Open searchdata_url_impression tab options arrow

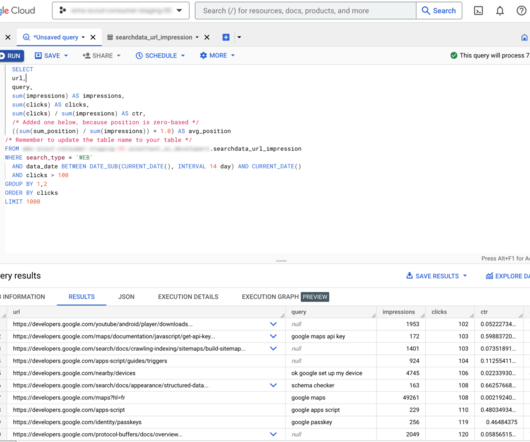click(x=197, y=37)
